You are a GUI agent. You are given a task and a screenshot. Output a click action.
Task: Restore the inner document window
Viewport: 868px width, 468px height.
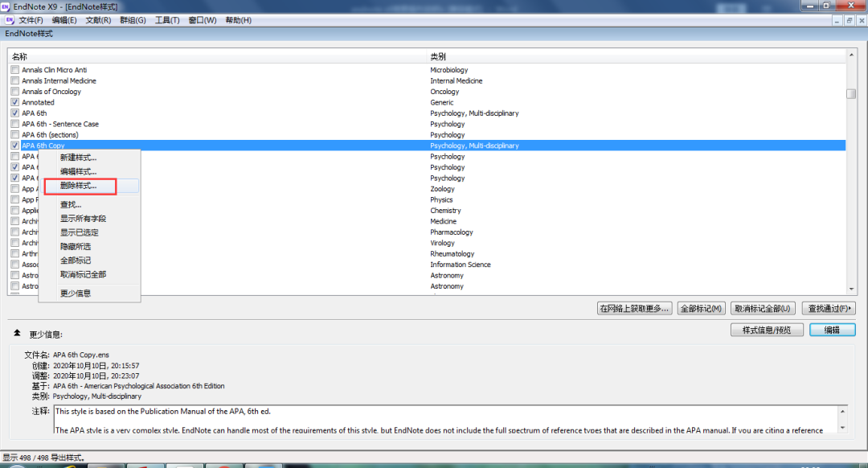point(850,20)
